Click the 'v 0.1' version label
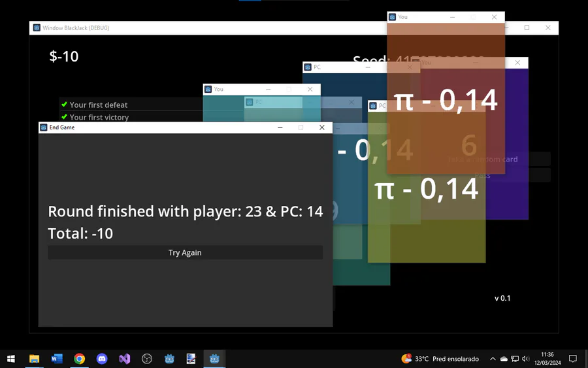This screenshot has height=368, width=588. (x=502, y=298)
